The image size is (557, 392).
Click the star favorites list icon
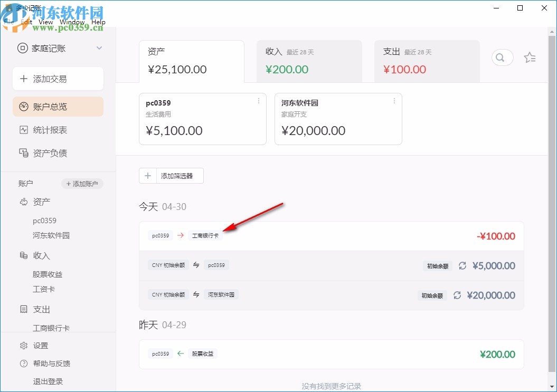click(530, 57)
